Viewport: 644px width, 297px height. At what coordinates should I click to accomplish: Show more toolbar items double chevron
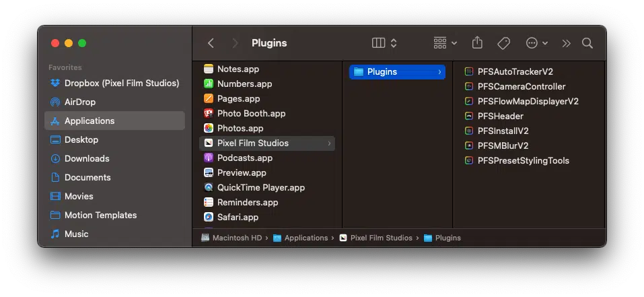click(x=567, y=43)
